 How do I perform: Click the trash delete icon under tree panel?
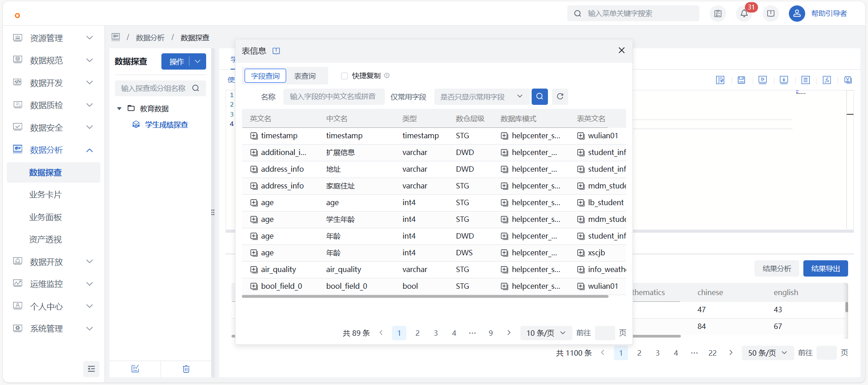tap(186, 369)
